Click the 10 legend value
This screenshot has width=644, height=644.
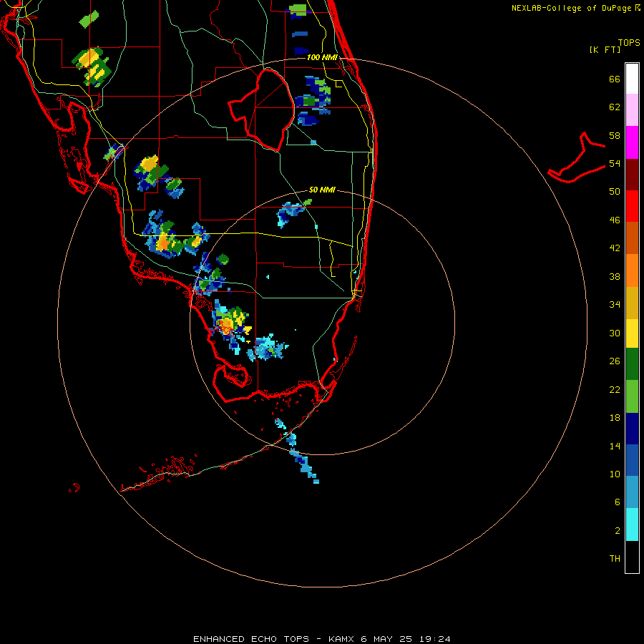615,474
